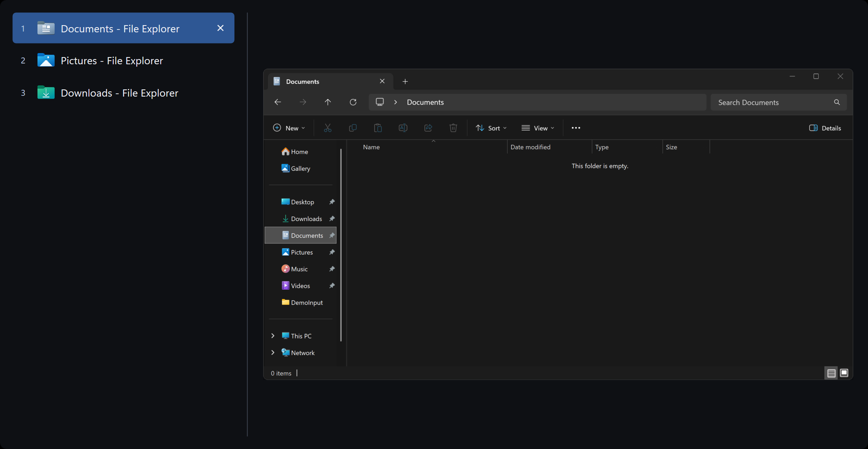This screenshot has height=449, width=868.
Task: Open Videos folder in sidebar
Action: pyautogui.click(x=301, y=286)
